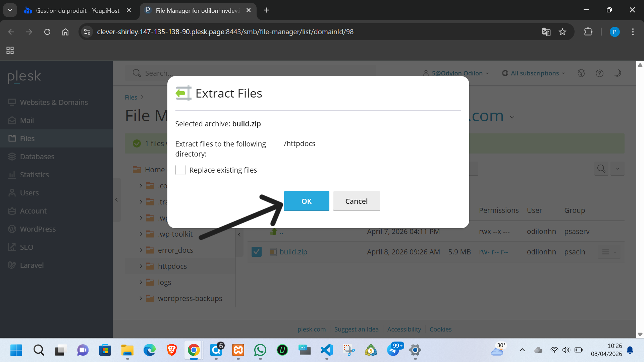Click Google Translate icon in address bar
The image size is (644, 362).
546,32
